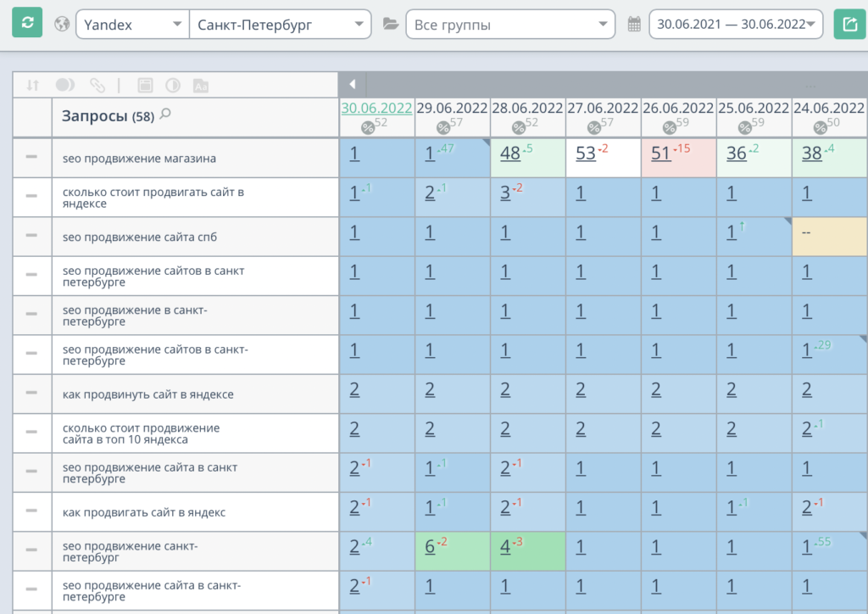Click the magnifier search icon next to Запросы

tap(165, 114)
